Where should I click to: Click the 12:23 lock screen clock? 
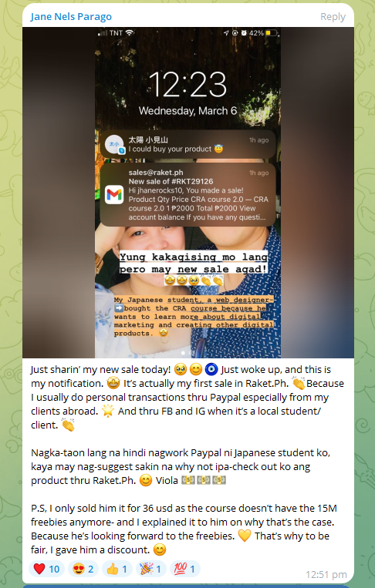coord(187,84)
